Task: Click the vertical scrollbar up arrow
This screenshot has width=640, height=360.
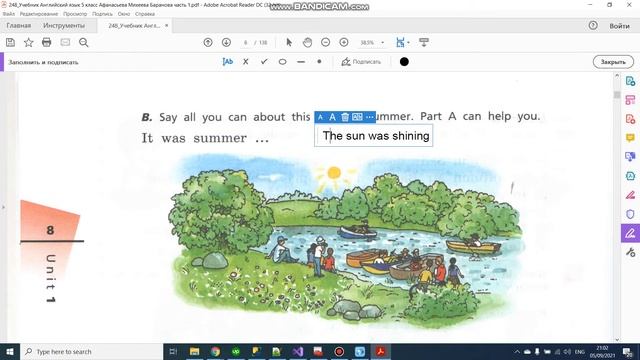Action: click(x=617, y=76)
